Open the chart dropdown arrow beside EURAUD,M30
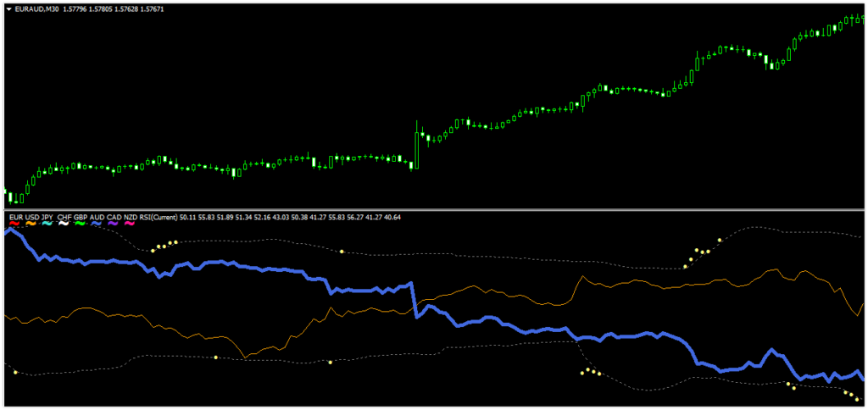868x410 pixels. point(8,8)
